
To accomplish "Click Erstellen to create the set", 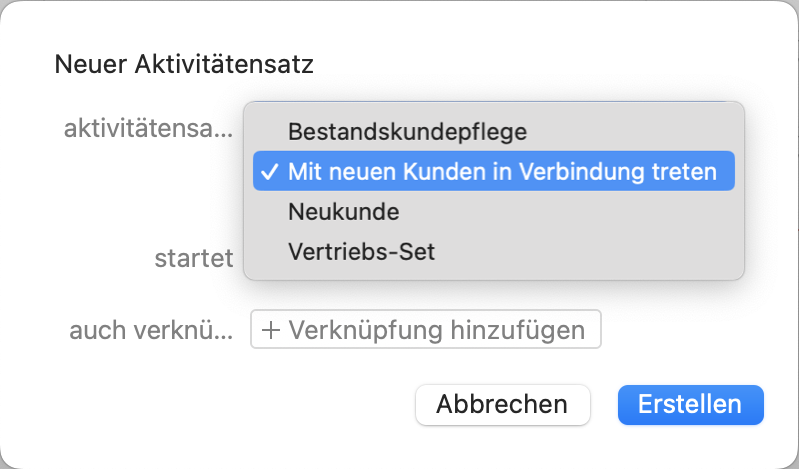I will (x=690, y=405).
